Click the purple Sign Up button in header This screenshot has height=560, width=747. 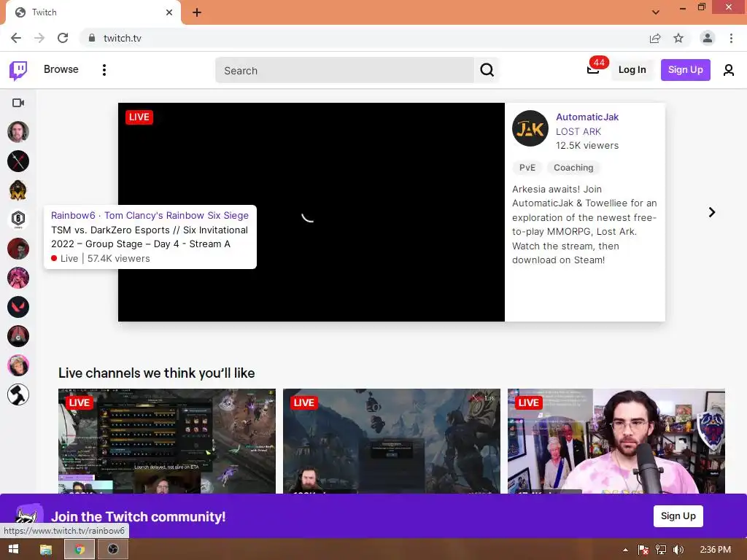point(685,70)
